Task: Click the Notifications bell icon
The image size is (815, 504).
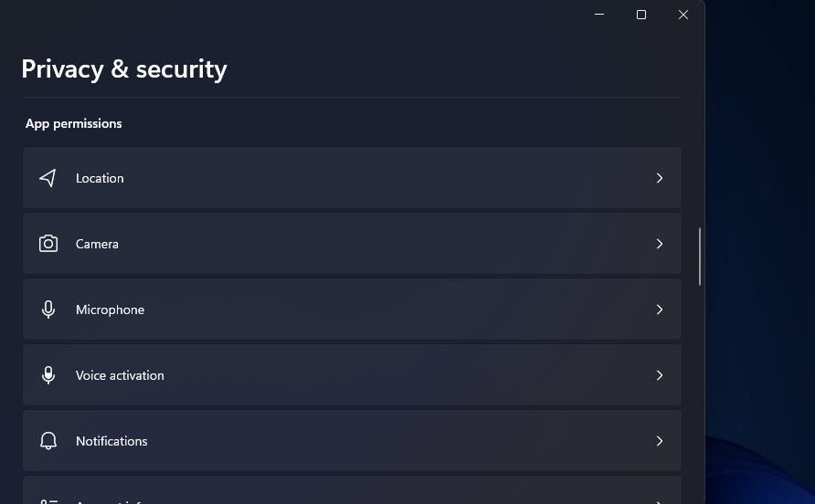Action: (48, 441)
